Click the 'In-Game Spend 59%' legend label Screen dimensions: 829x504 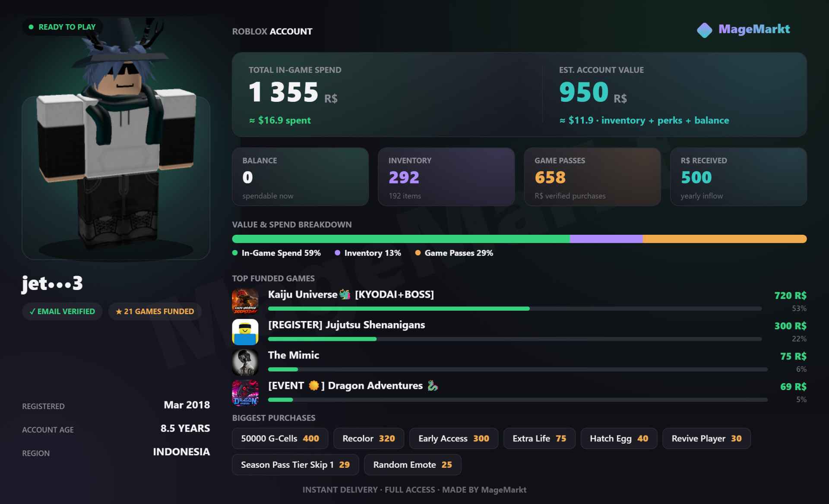click(x=281, y=253)
